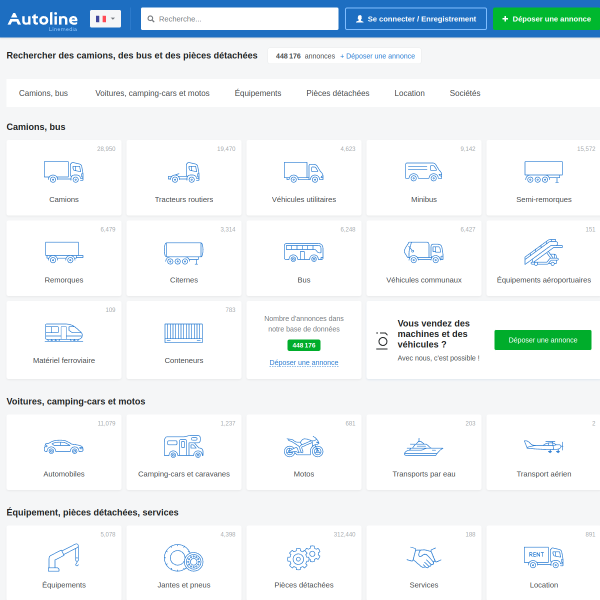Screen dimensions: 600x600
Task: Select the Équipements crane arm icon
Action: (x=64, y=558)
